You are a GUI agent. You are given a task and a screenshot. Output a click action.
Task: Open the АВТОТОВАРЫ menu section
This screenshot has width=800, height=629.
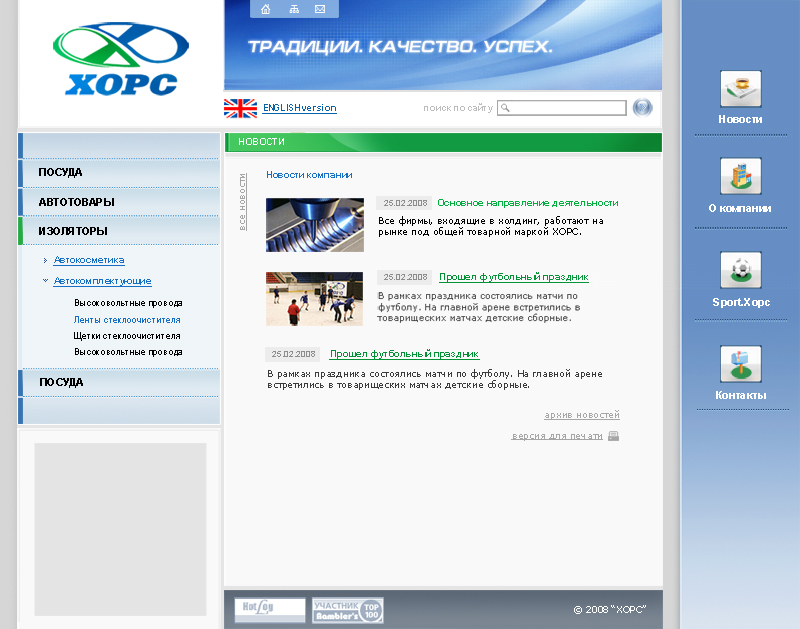pyautogui.click(x=119, y=202)
